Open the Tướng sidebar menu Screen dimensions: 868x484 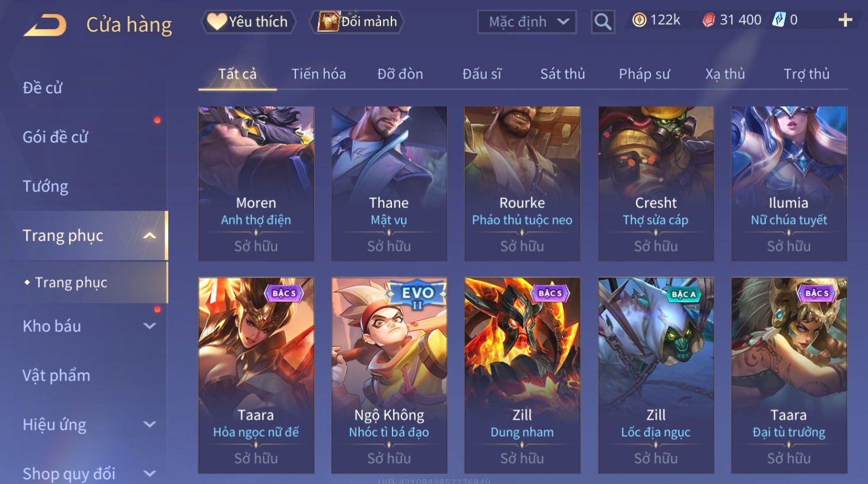[x=46, y=186]
